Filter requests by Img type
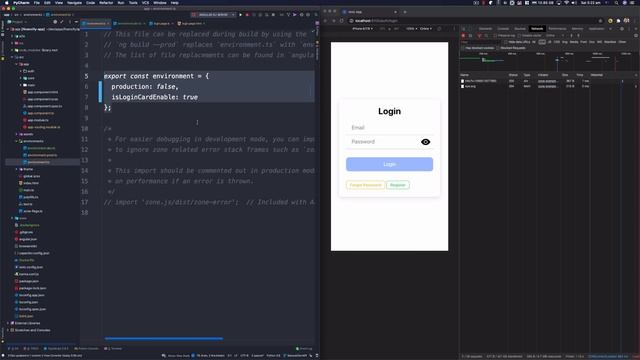640x360 pixels. tap(565, 42)
